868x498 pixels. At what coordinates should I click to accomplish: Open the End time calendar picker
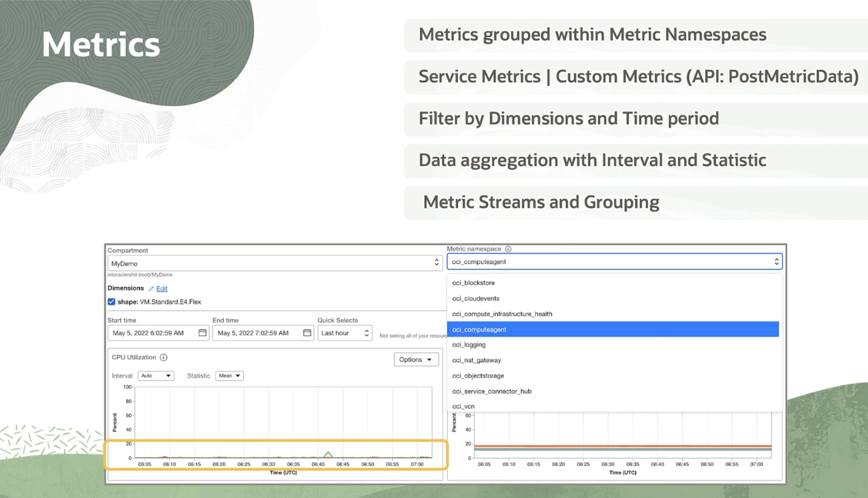(307, 333)
